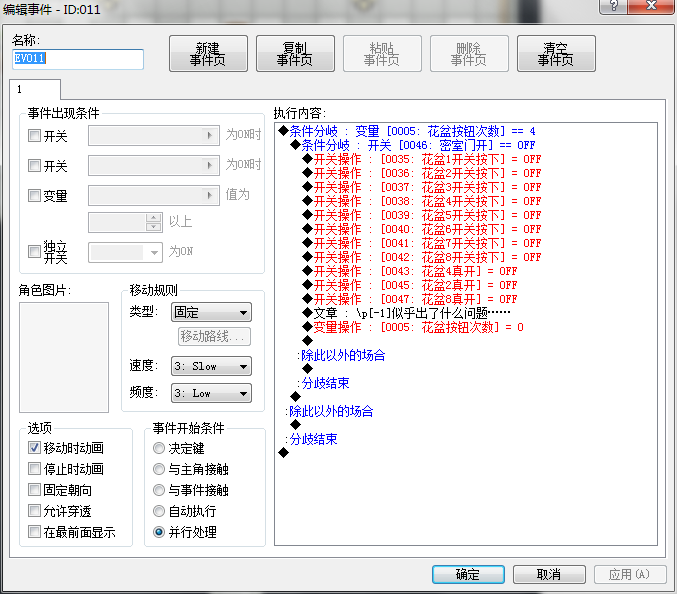
Task: Click the 清空事件页 button
Action: 556,54
